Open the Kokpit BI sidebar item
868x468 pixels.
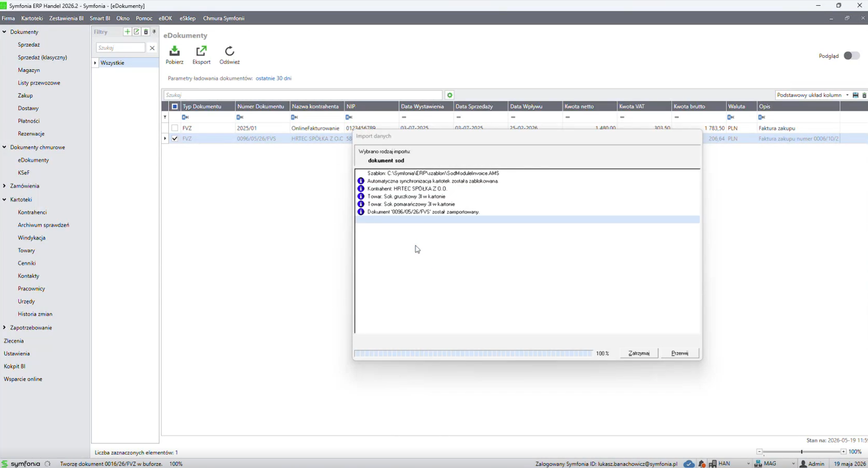pos(15,366)
